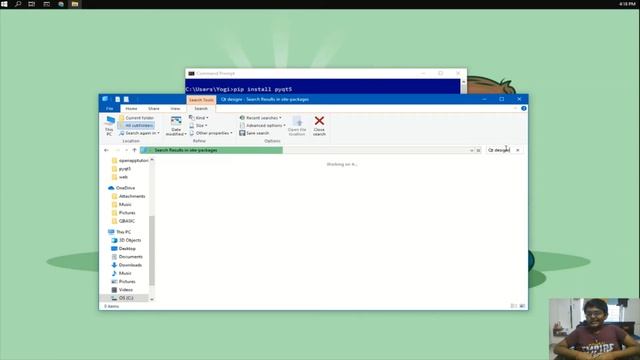The height and width of the screenshot is (360, 640).
Task: Click the Up one level arrow
Action: [x=134, y=150]
